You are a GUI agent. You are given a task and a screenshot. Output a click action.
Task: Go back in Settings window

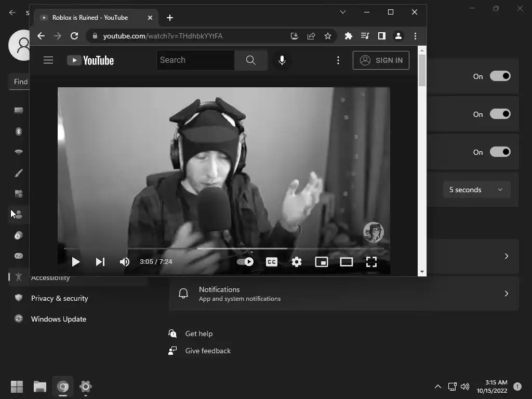point(12,12)
